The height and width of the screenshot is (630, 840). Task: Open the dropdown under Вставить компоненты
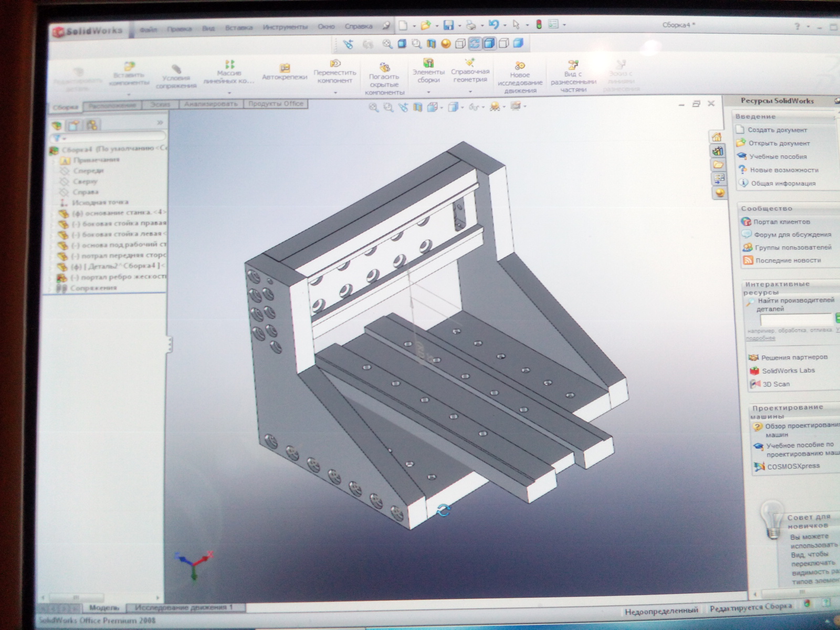click(x=129, y=94)
